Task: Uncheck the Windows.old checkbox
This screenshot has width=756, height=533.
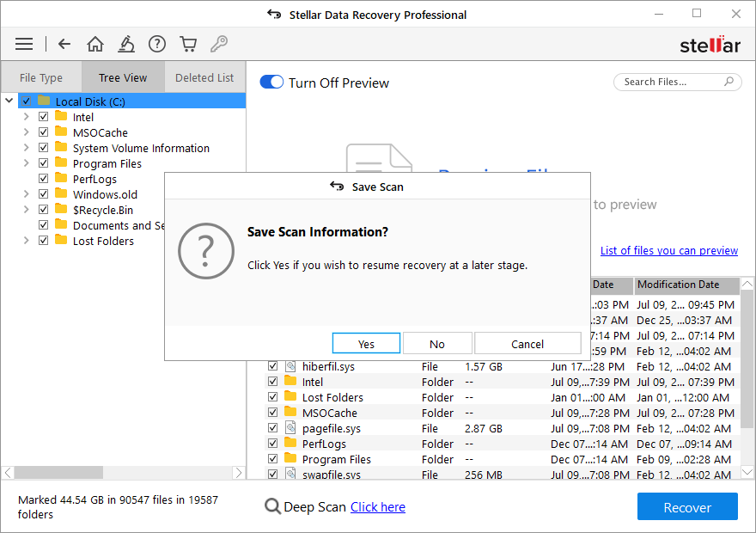Action: [x=44, y=194]
